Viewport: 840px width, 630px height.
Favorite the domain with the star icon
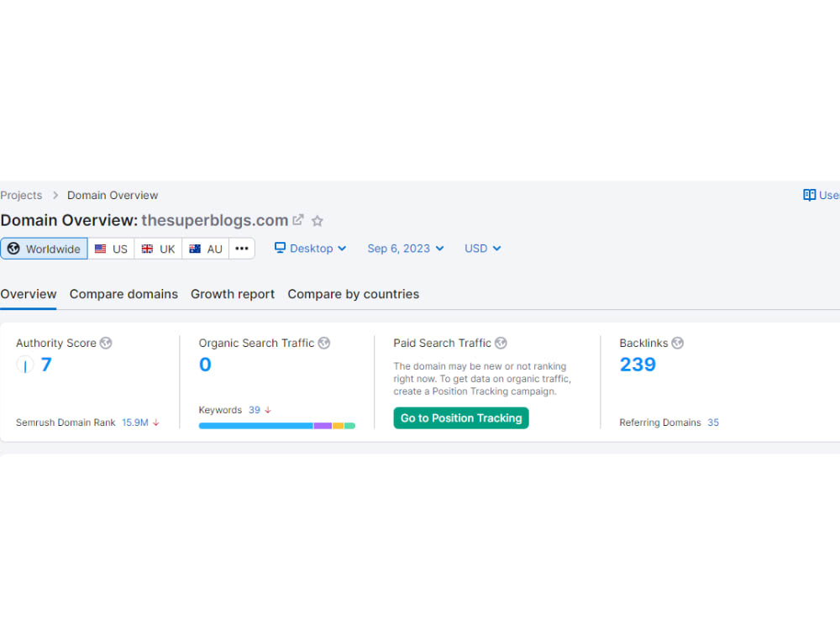click(x=318, y=221)
